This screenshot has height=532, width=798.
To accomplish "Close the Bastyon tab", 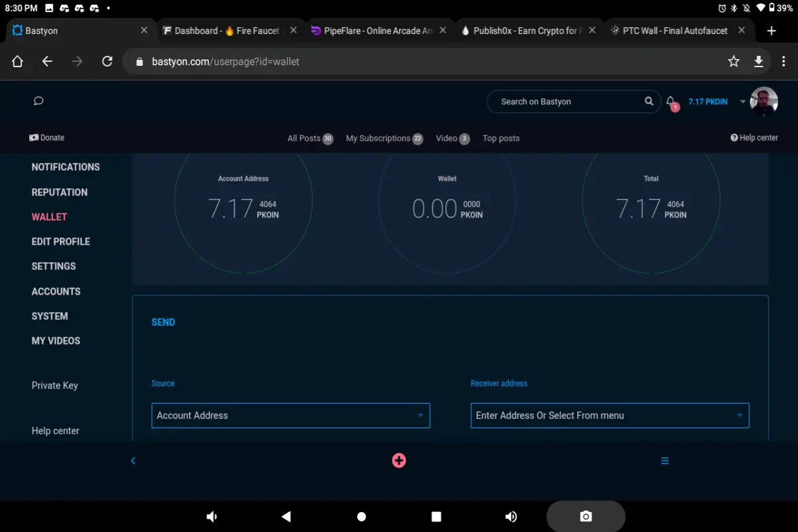I will tap(144, 31).
